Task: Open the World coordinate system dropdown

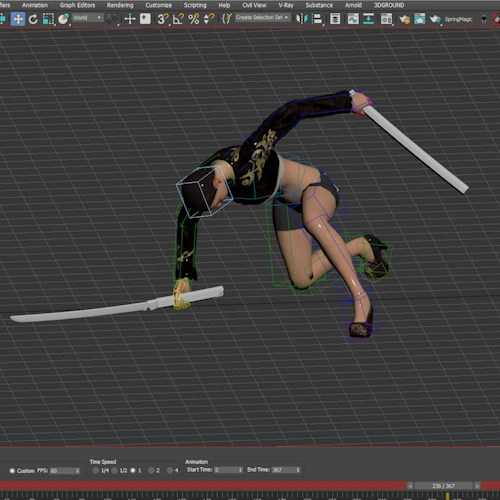Action: [x=88, y=18]
